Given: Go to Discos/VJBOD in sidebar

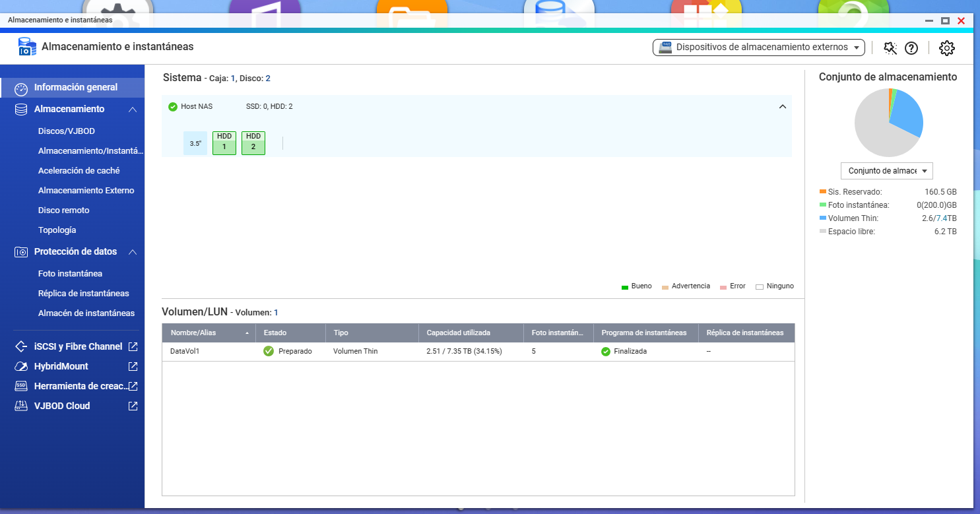Looking at the screenshot, I should click(x=67, y=131).
